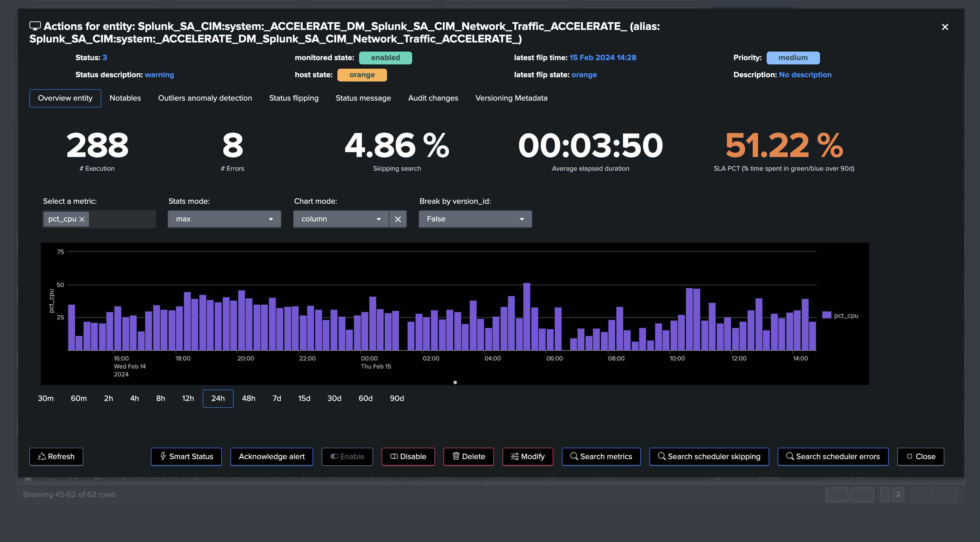The height and width of the screenshot is (542, 980).
Task: Open the Stats mode max dropdown
Action: [224, 219]
